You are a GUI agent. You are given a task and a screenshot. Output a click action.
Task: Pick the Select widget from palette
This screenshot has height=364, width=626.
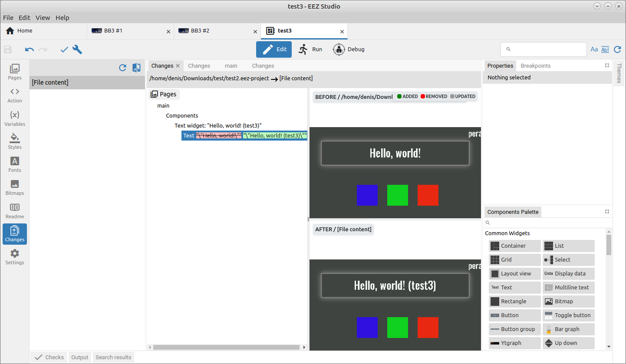coord(569,260)
